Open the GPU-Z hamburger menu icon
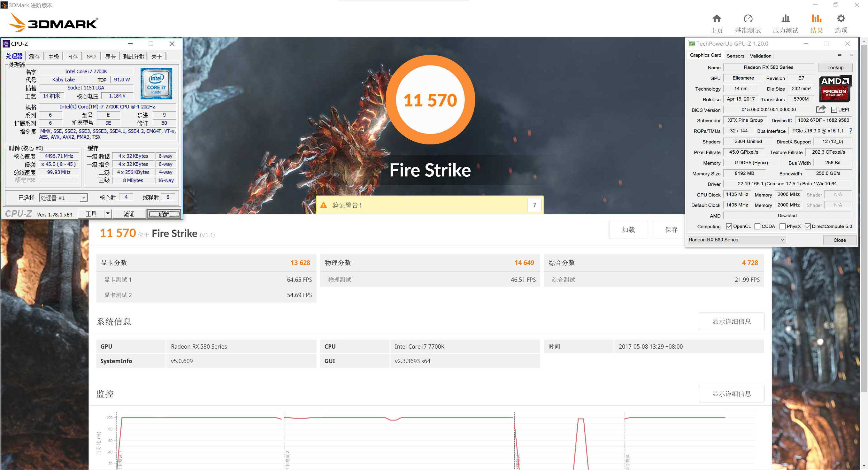This screenshot has height=470, width=868. pyautogui.click(x=851, y=55)
